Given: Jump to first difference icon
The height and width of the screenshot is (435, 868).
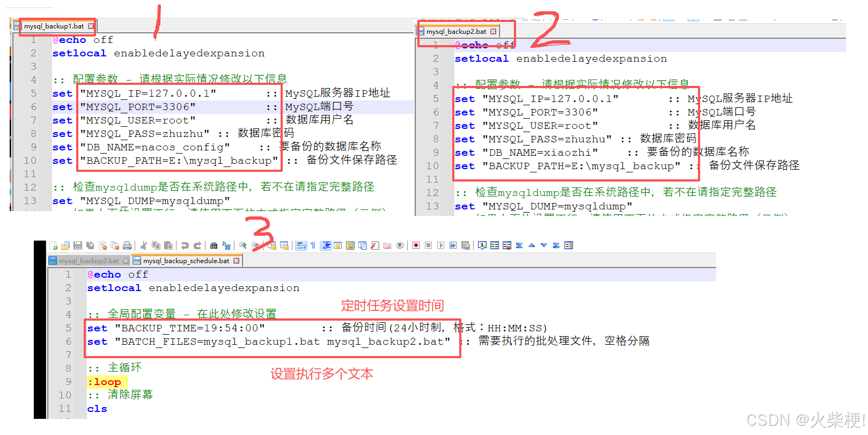Looking at the screenshot, I should (x=519, y=245).
